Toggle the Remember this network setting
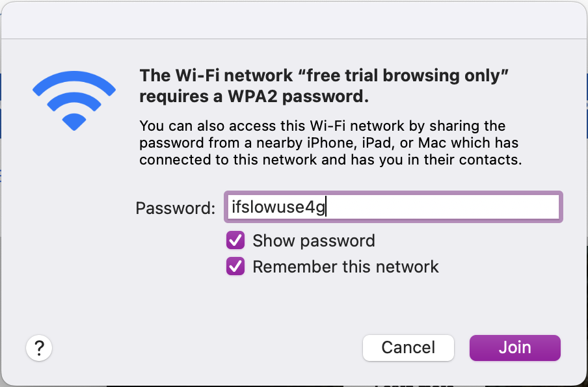588x387 pixels. (x=235, y=267)
